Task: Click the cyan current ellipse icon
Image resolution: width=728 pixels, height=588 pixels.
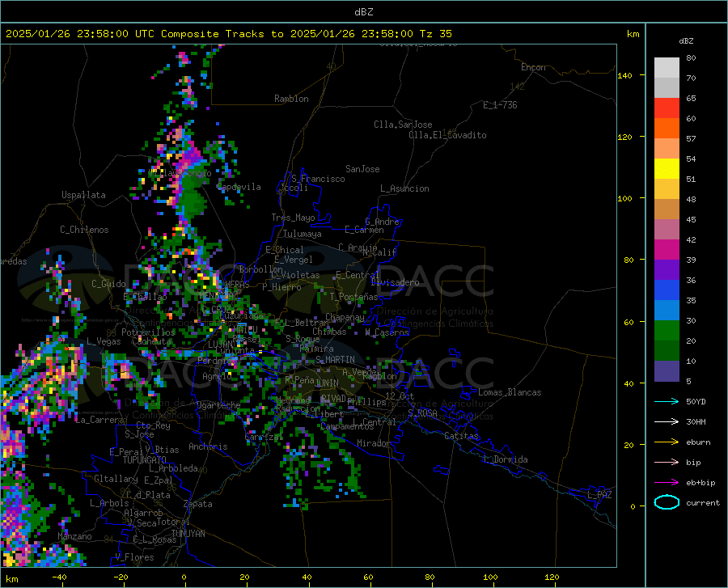Action: (x=667, y=502)
